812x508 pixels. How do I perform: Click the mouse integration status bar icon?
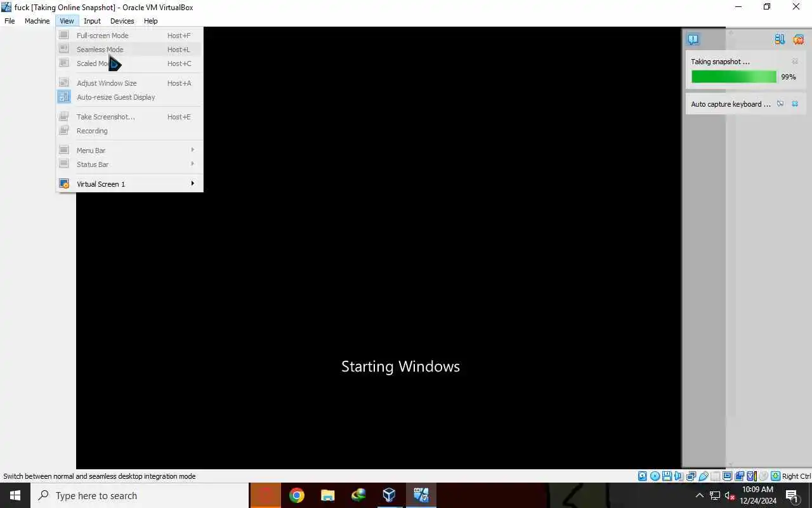coord(763,476)
